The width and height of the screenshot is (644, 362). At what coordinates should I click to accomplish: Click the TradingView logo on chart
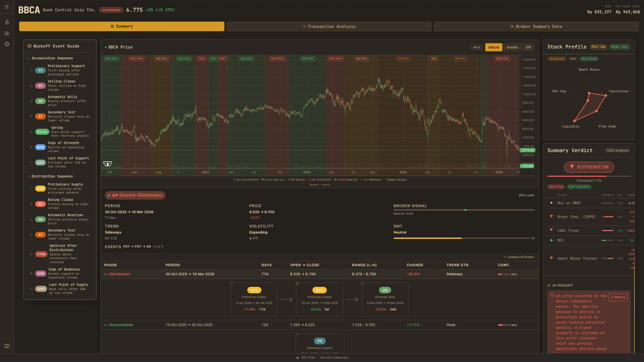click(108, 164)
